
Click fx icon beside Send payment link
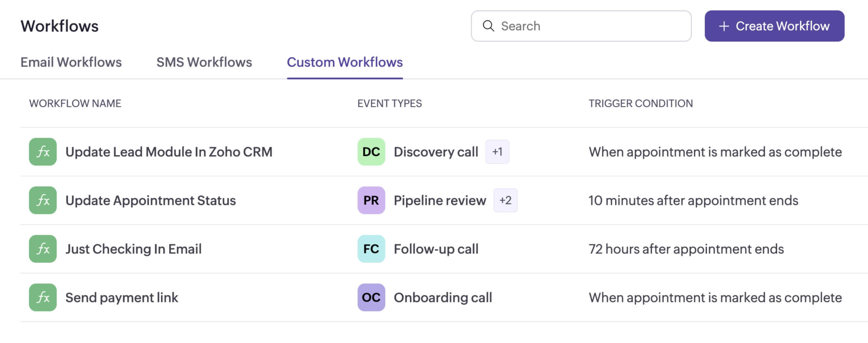click(43, 297)
